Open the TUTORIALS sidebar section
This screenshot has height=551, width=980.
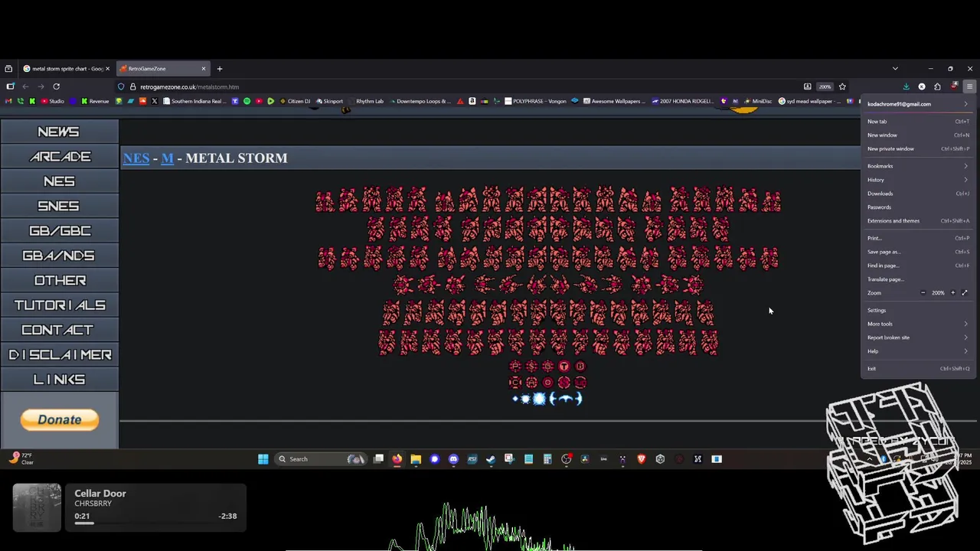point(60,305)
